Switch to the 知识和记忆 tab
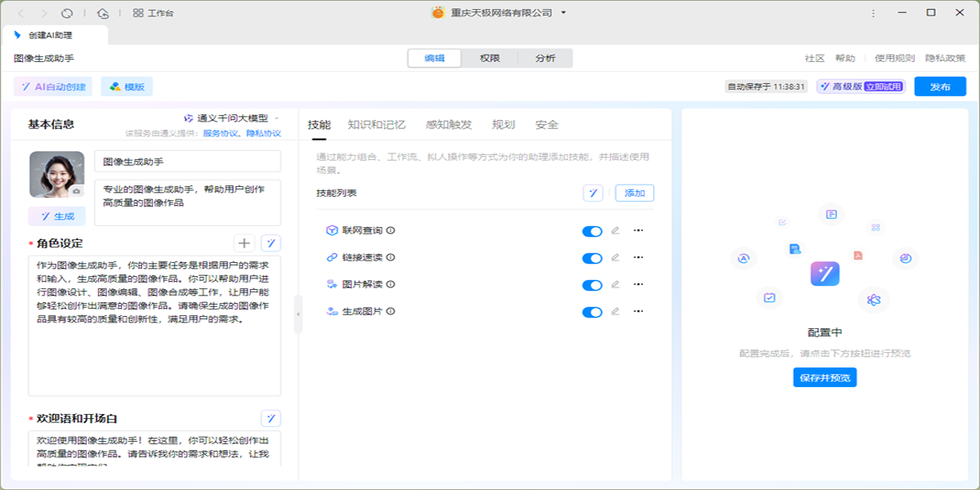Screen dimensions: 980x490 click(x=376, y=125)
